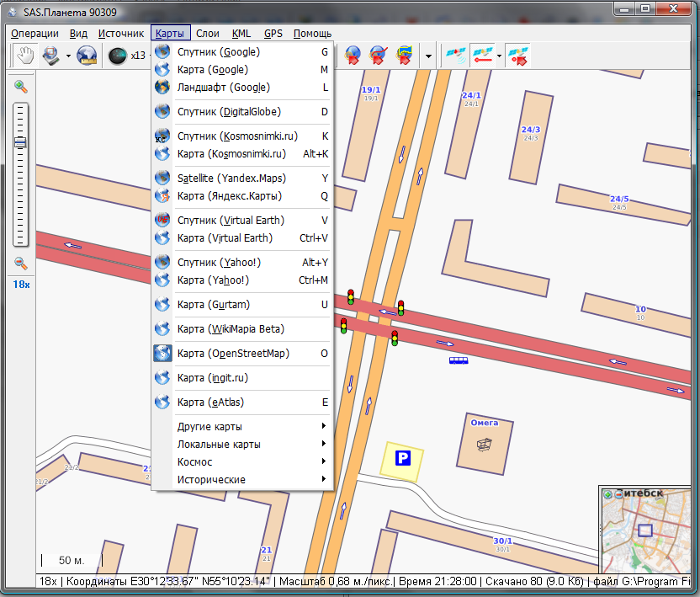This screenshot has width=700, height=597.
Task: Click the blue viewport rectangle in the minimap
Action: click(645, 530)
